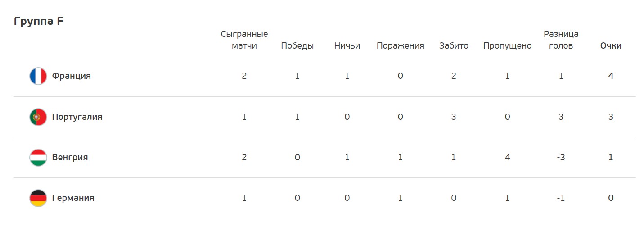Open the Португалия team link

pyautogui.click(x=77, y=117)
